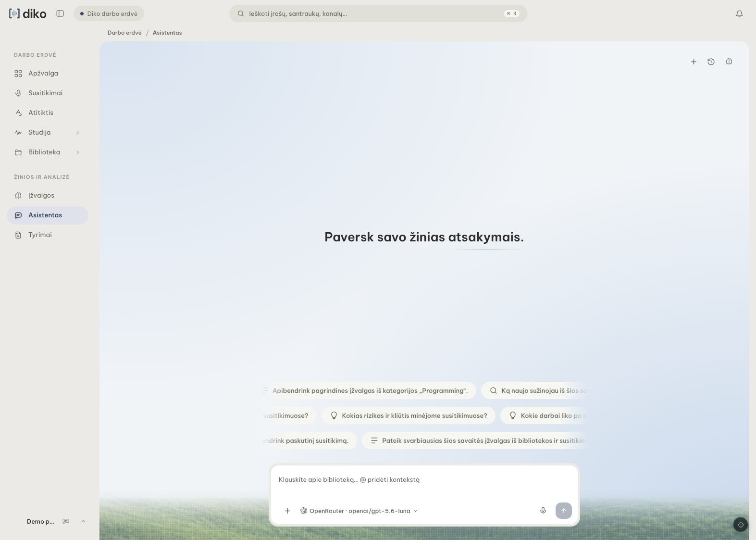Click the assistant message input box
This screenshot has height=540, width=756.
[424, 480]
